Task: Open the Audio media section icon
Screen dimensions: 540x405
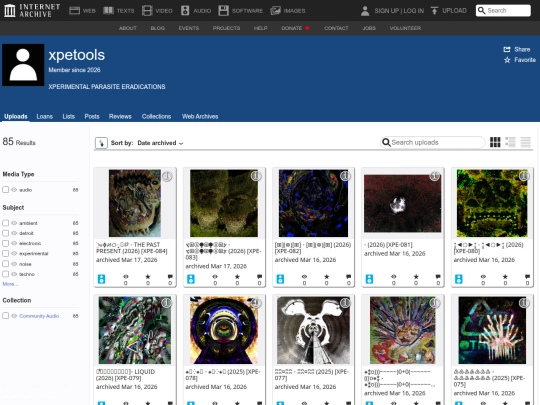Action: point(185,11)
